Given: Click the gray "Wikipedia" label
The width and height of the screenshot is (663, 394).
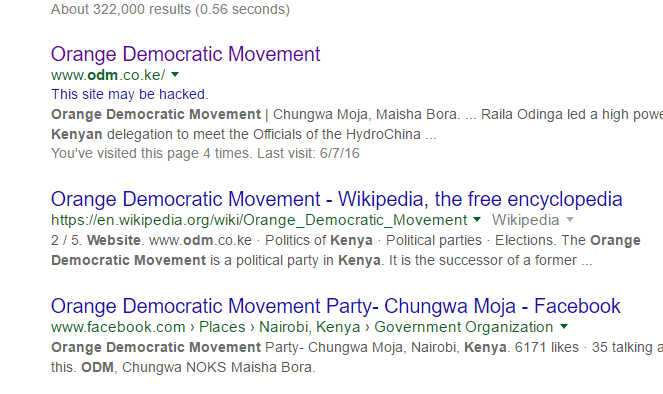Looking at the screenshot, I should coord(526,220).
